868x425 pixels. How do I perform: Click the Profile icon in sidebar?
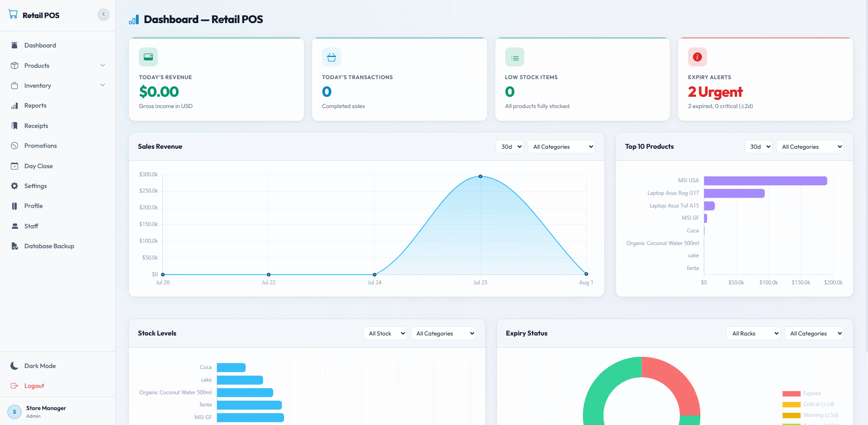[14, 206]
